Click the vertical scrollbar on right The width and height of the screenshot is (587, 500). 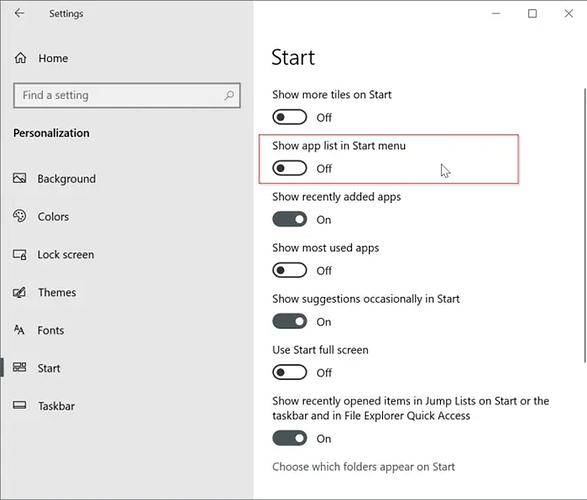584,225
